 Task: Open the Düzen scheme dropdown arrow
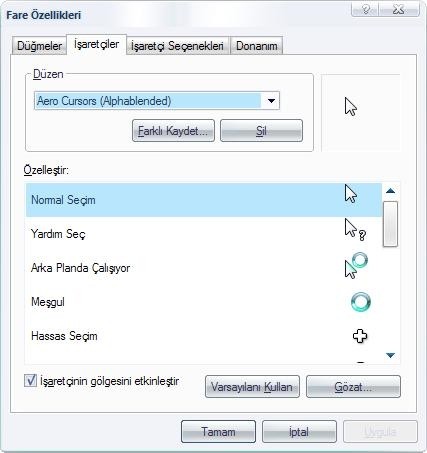tap(271, 101)
